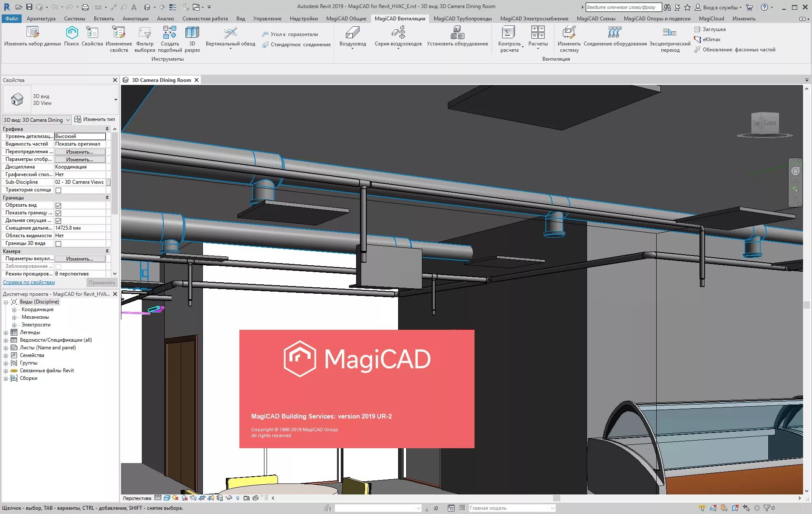
Task: Toggle the 'Траектория солнца' checkbox
Action: [59, 190]
